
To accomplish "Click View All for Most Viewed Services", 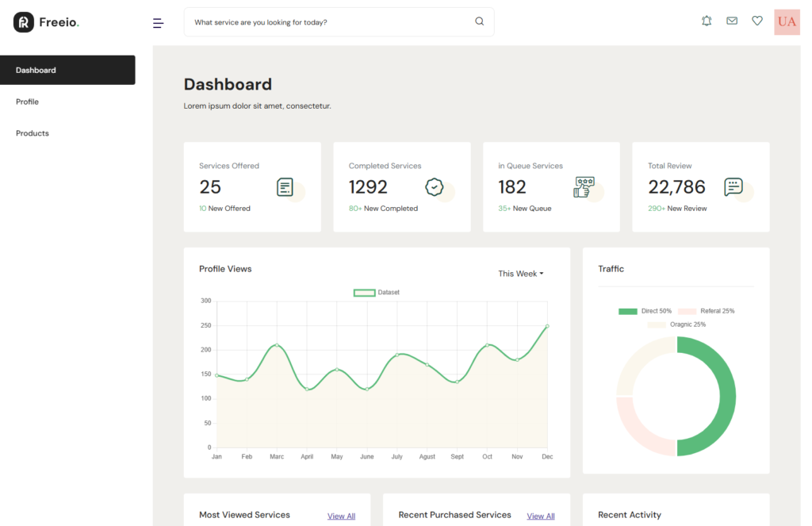I will (x=341, y=516).
